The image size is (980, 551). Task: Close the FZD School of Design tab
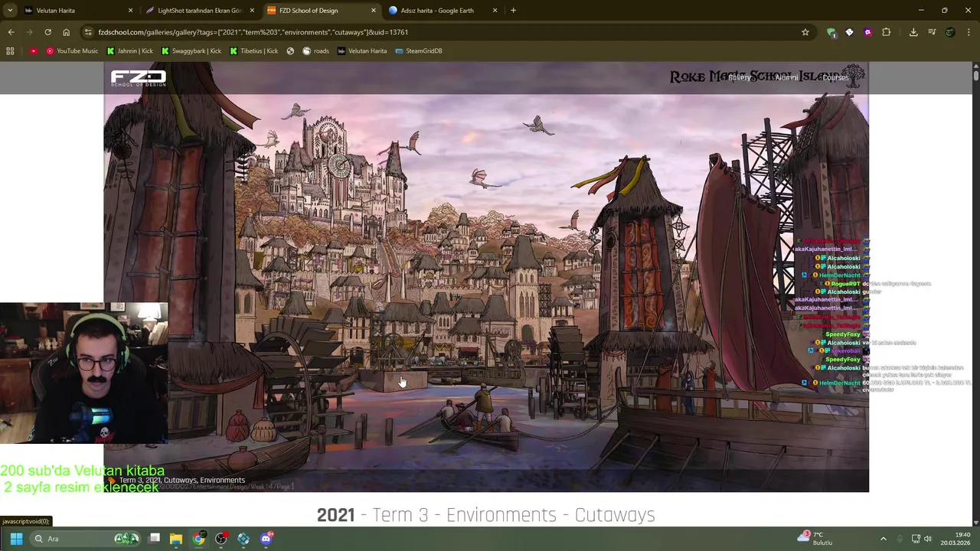point(374,11)
